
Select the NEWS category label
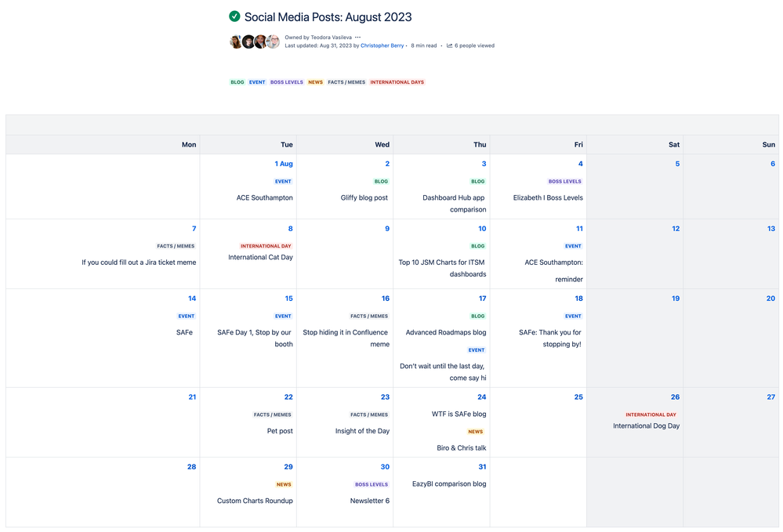tap(315, 81)
